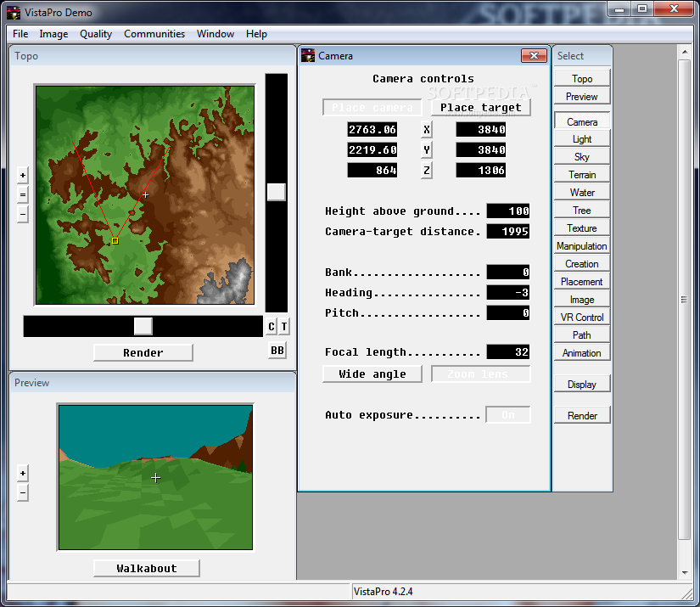The width and height of the screenshot is (700, 607).
Task: Open the Communities menu
Action: 154,34
